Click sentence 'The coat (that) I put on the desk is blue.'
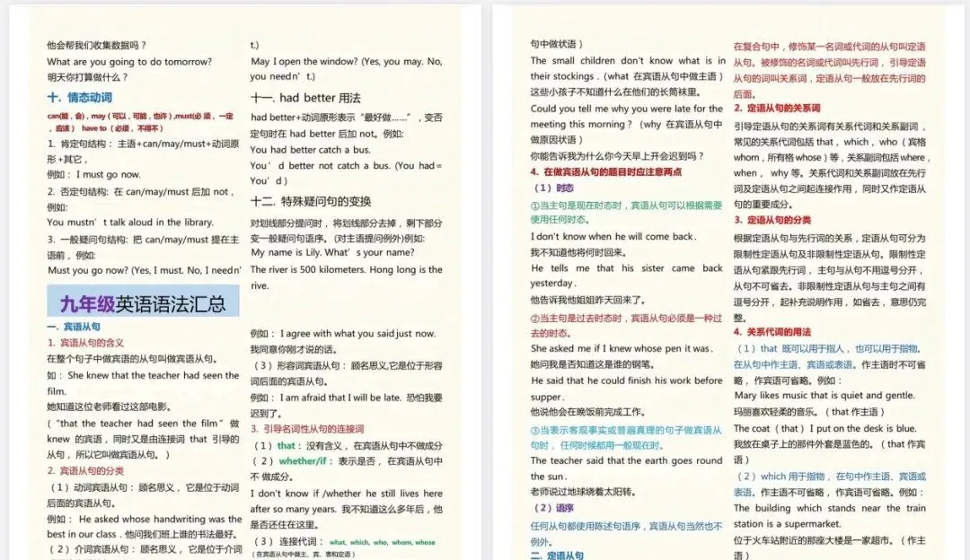The width and height of the screenshot is (970, 560). click(824, 428)
